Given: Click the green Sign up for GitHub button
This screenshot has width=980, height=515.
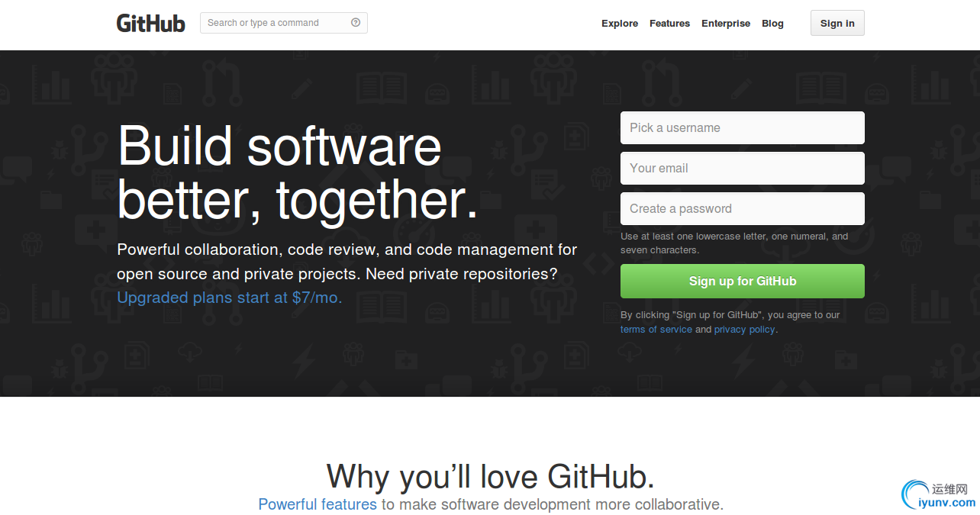Looking at the screenshot, I should (x=743, y=281).
